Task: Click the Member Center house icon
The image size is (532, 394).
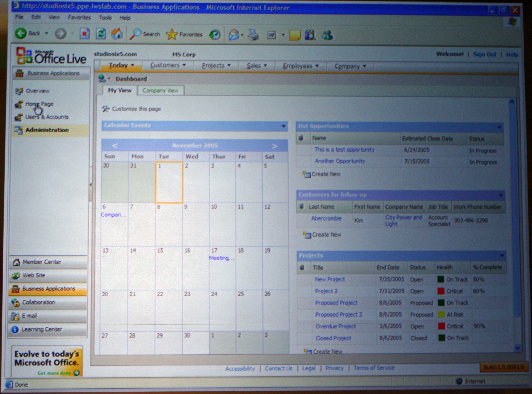Action: pyautogui.click(x=16, y=262)
